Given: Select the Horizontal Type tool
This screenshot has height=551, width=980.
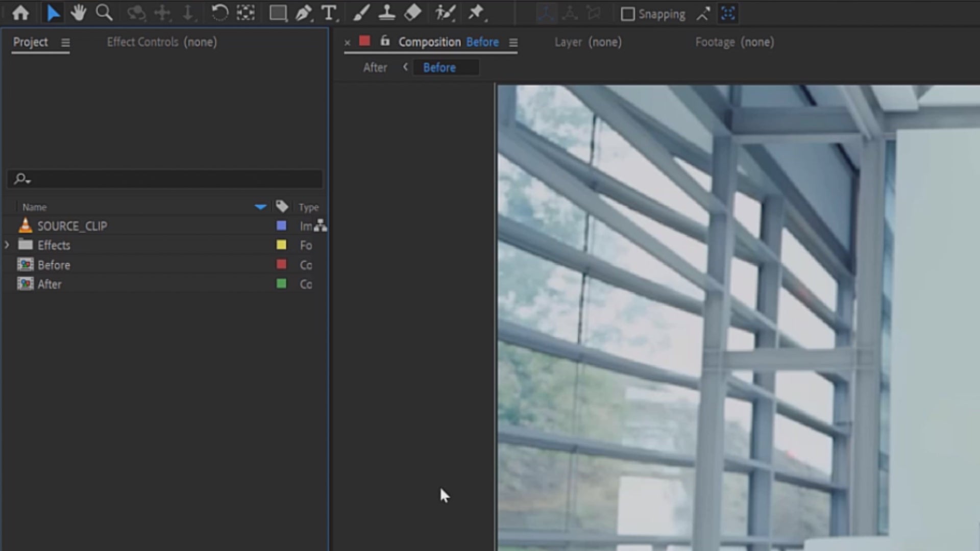Looking at the screenshot, I should [329, 13].
